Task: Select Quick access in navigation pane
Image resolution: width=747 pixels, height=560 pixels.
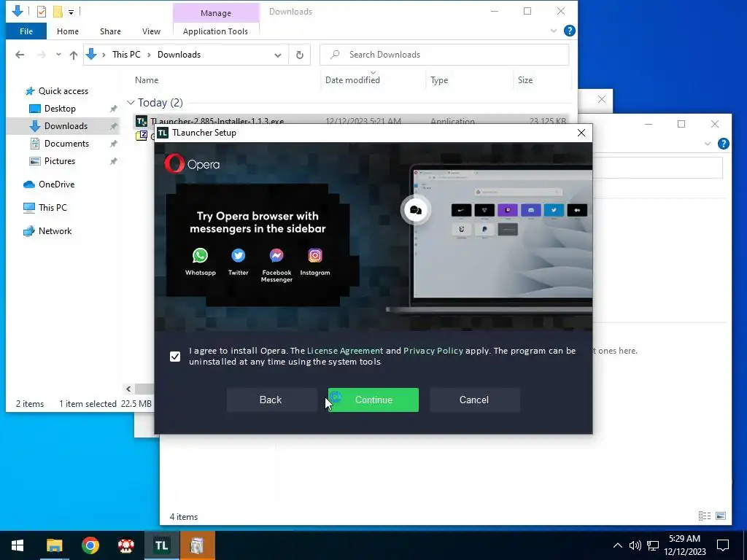Action: (x=63, y=91)
